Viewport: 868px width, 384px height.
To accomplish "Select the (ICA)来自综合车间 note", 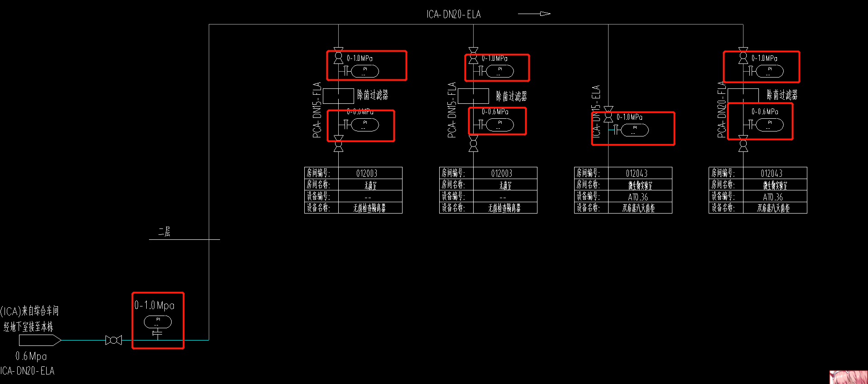I will [x=29, y=311].
